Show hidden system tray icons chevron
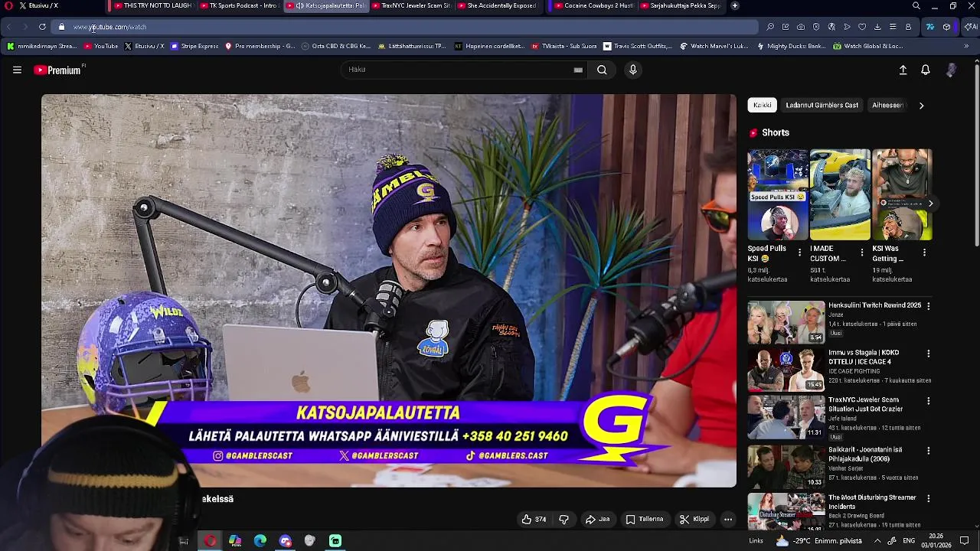 (877, 541)
